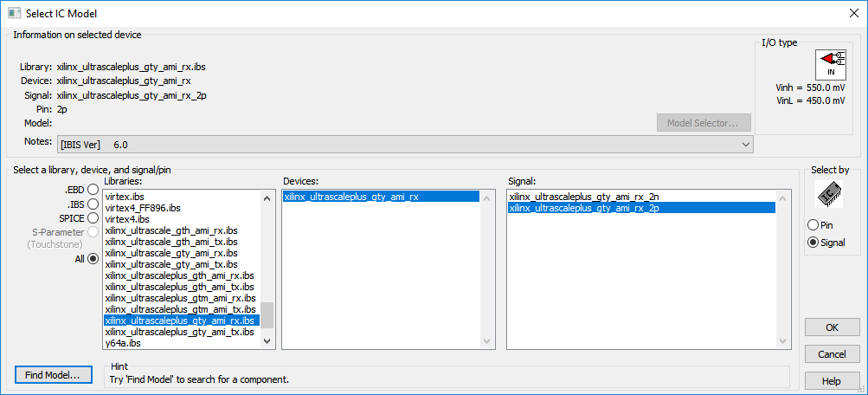This screenshot has width=868, height=395.
Task: Cancel the Select IC Model dialog
Action: 831,354
